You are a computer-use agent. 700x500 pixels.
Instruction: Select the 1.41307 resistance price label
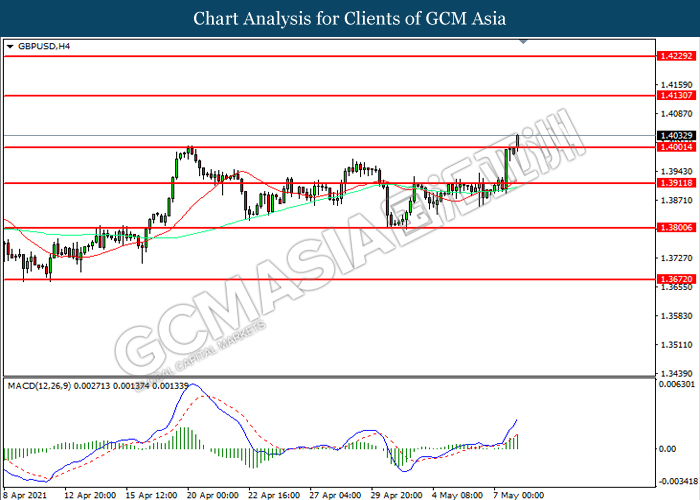(x=676, y=96)
